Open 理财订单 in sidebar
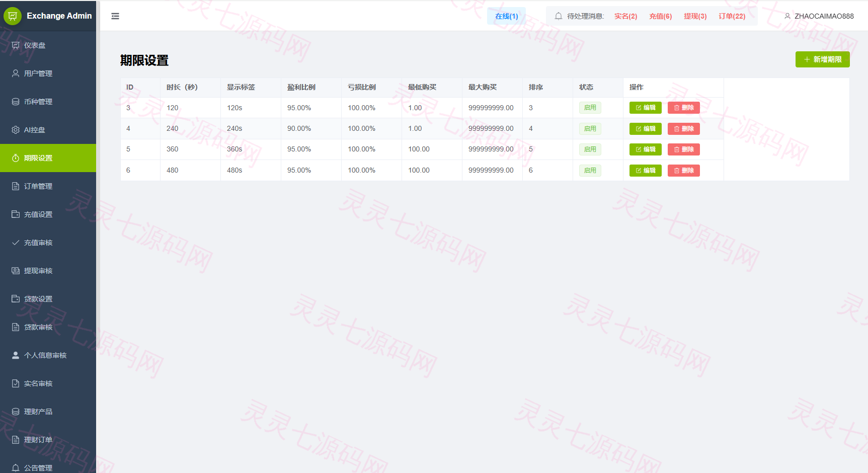 click(48, 440)
